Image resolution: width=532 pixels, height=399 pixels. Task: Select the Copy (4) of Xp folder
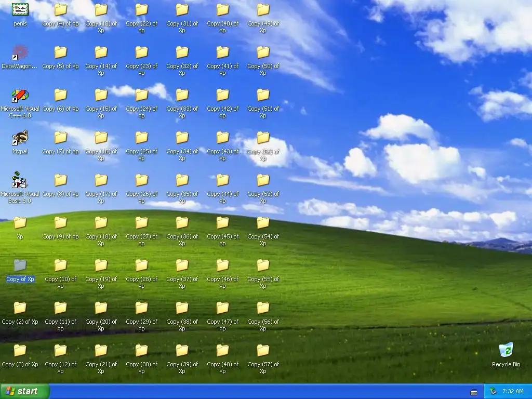[60, 10]
